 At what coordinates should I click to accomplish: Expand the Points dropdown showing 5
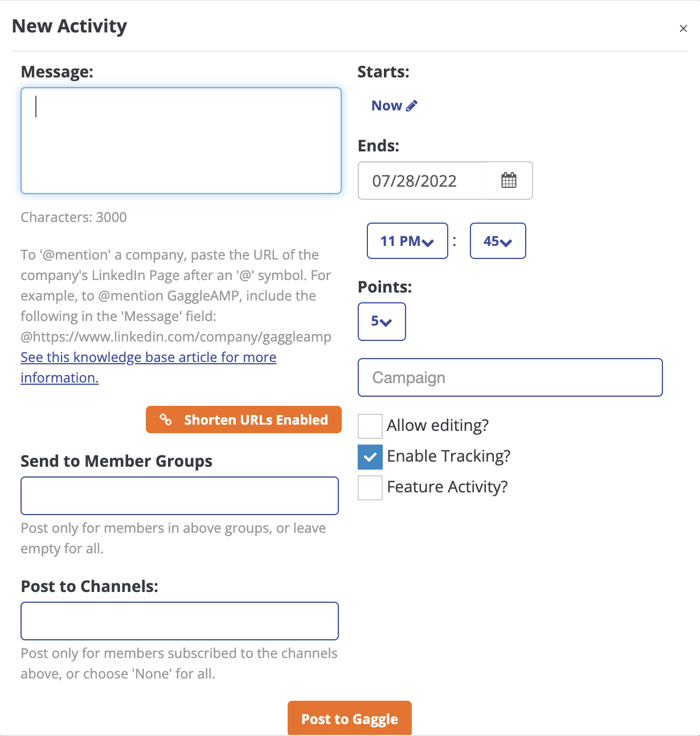382,322
